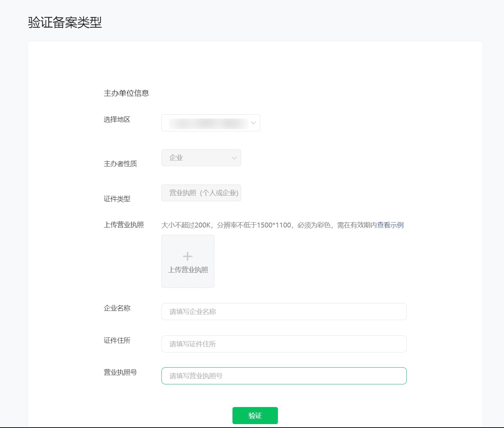Image resolution: width=504 pixels, height=428 pixels.
Task: Open the 选择地区 region dropdown
Action: [210, 123]
